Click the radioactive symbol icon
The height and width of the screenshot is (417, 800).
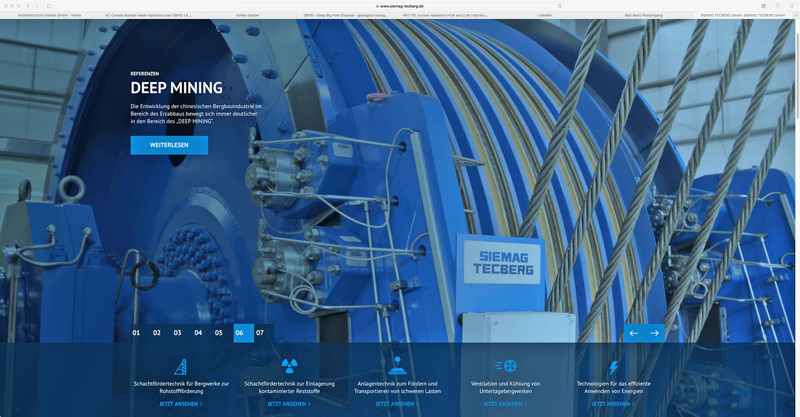click(x=290, y=366)
